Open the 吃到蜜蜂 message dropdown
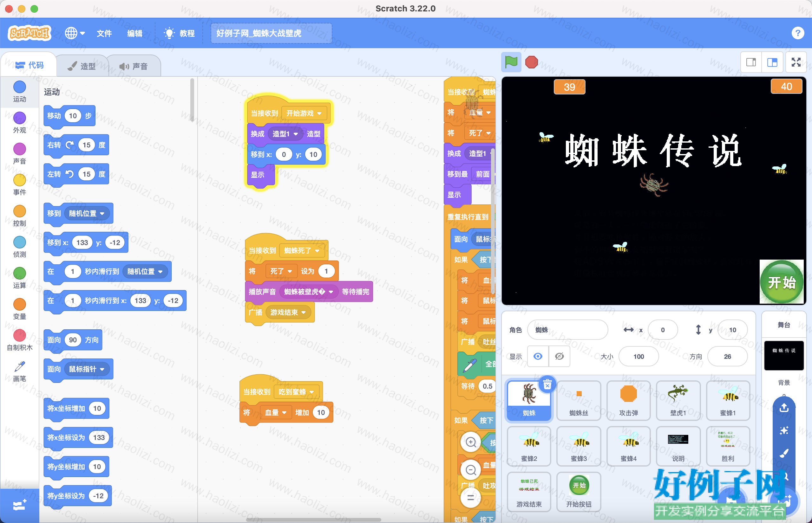 click(x=296, y=392)
